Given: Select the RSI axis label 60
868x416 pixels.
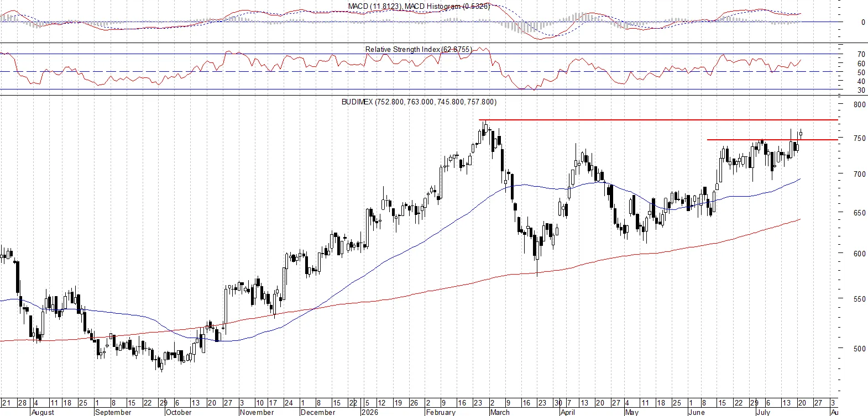Looking at the screenshot, I should click(x=861, y=64).
